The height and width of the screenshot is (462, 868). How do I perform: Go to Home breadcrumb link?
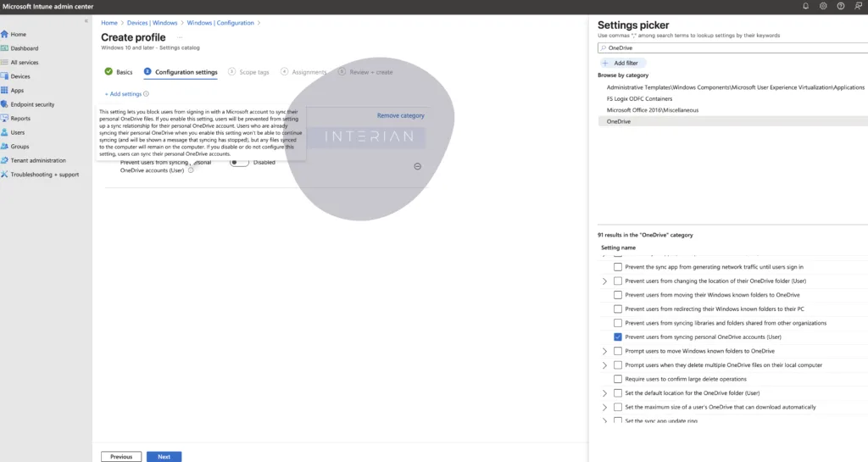pos(109,23)
